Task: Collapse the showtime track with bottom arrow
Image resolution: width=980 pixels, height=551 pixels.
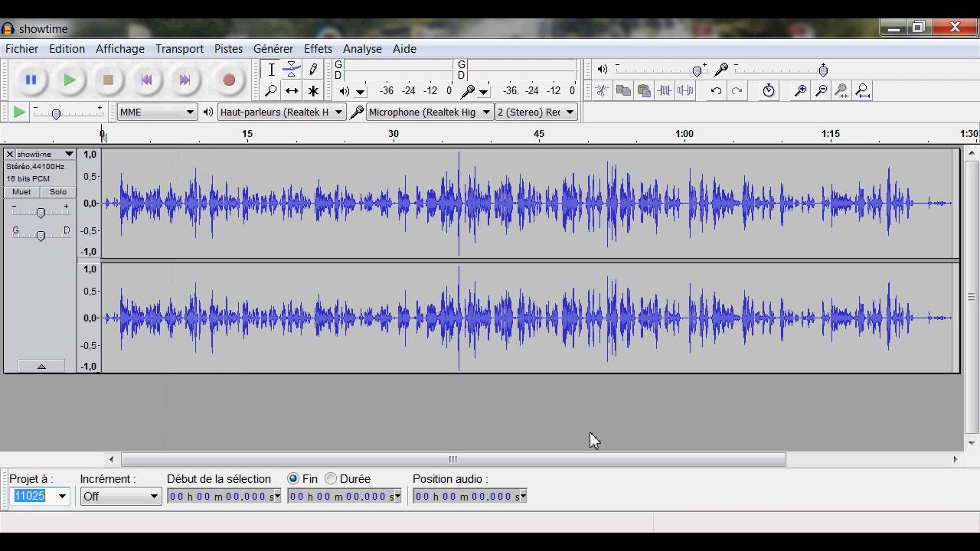Action: click(x=41, y=367)
